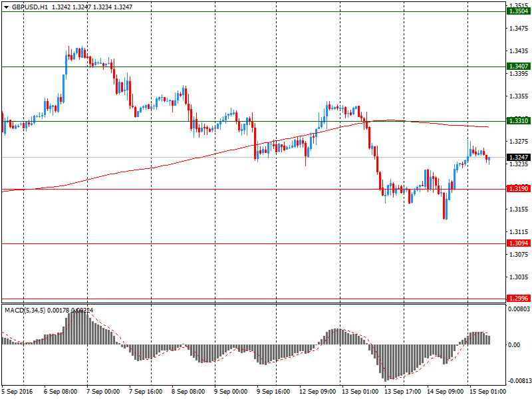Select the 1.3275 price scale value

click(x=519, y=141)
